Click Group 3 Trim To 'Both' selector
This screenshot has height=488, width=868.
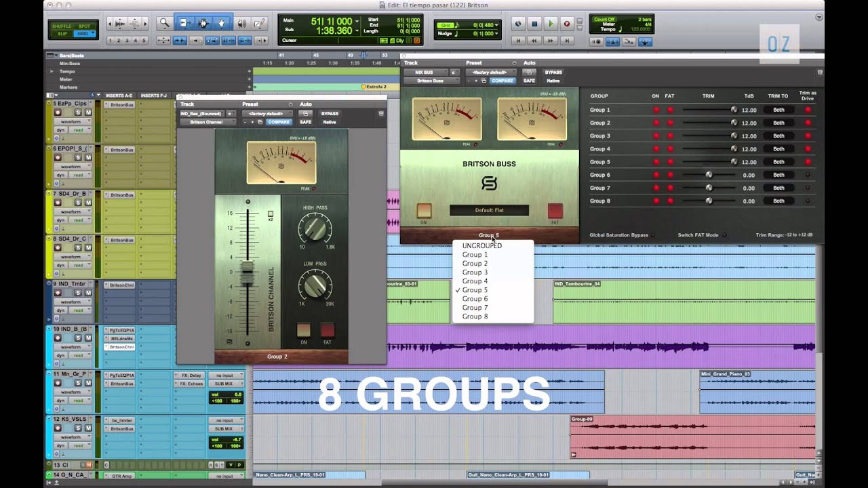pos(778,136)
